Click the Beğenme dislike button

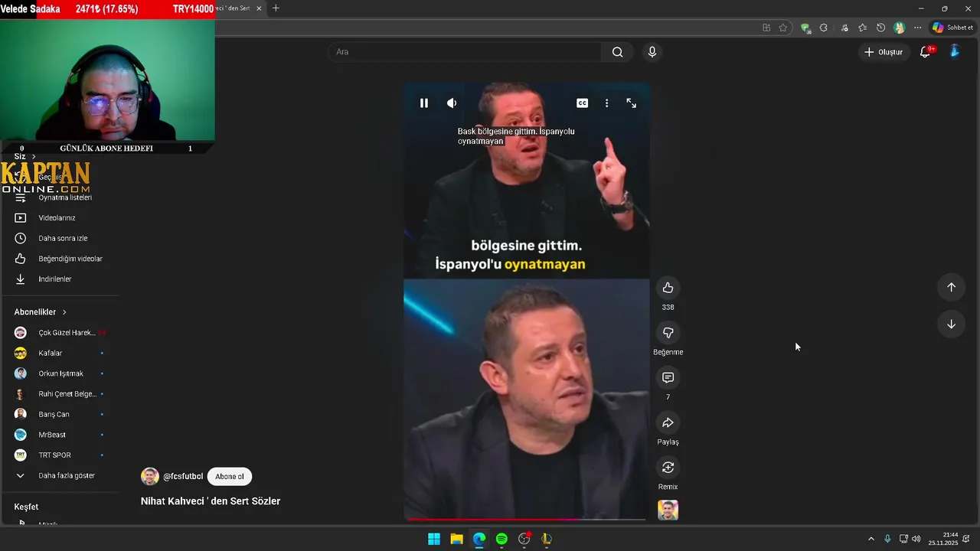(668, 333)
